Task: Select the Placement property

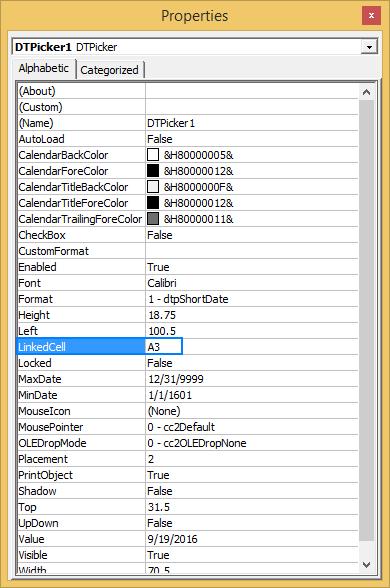Action: coord(43,459)
